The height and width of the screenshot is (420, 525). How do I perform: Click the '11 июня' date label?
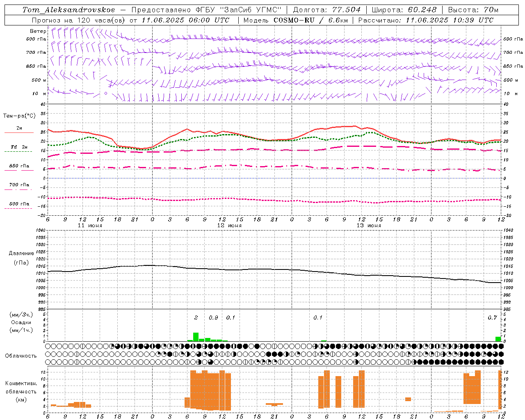pos(90,226)
